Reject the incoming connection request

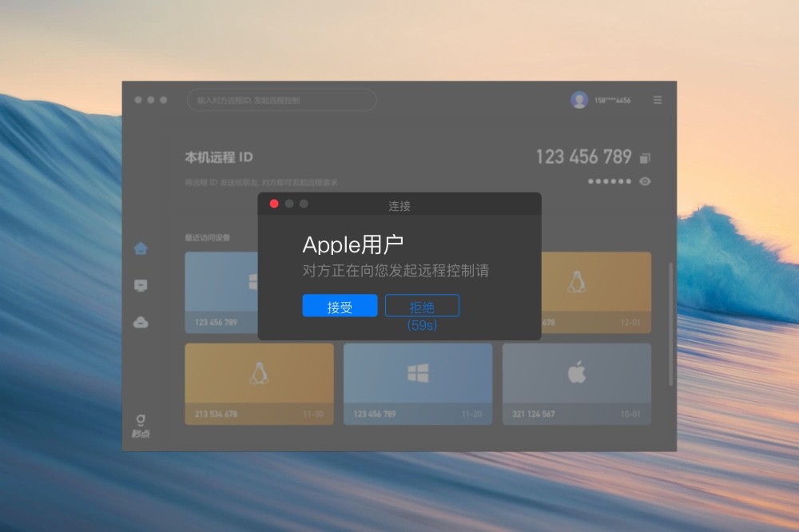point(423,306)
